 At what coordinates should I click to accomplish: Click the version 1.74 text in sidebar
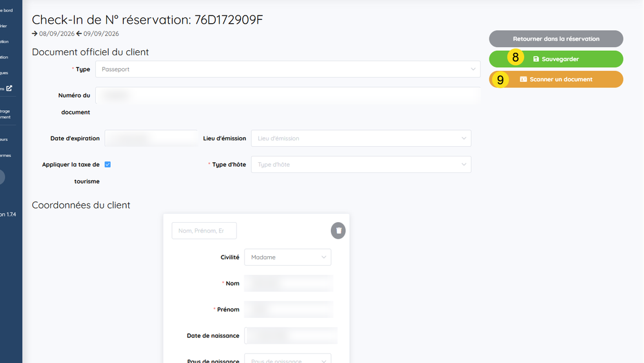click(8, 214)
